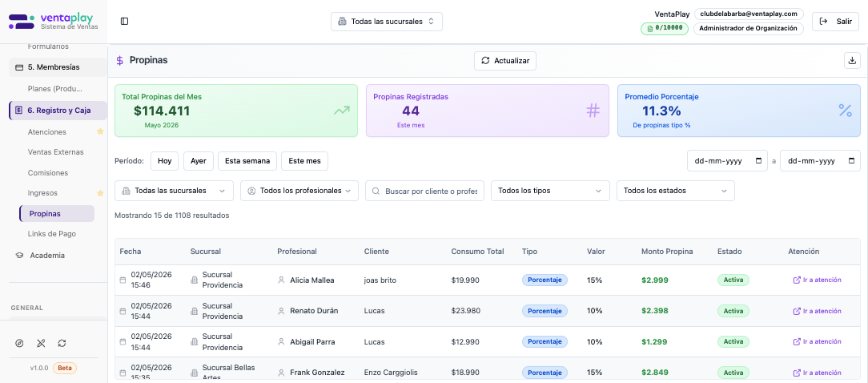Select Propinas in the sidebar

[x=57, y=213]
